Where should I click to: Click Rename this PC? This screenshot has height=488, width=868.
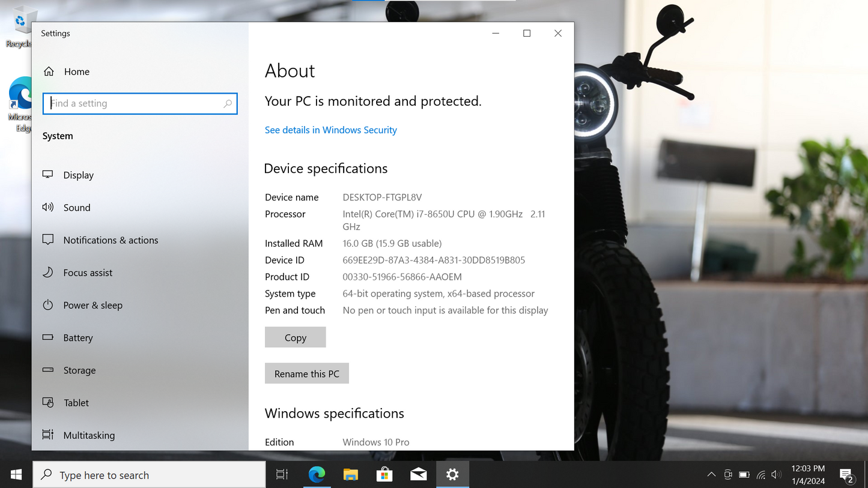[307, 373]
